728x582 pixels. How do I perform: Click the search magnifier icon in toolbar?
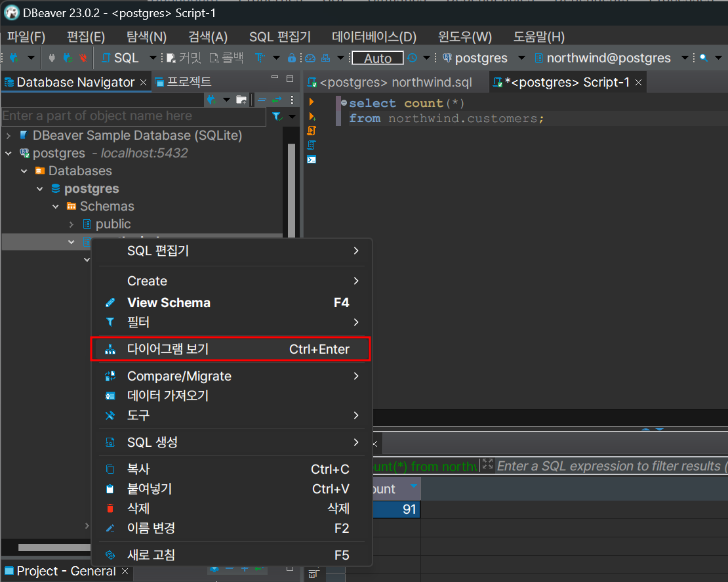click(704, 58)
